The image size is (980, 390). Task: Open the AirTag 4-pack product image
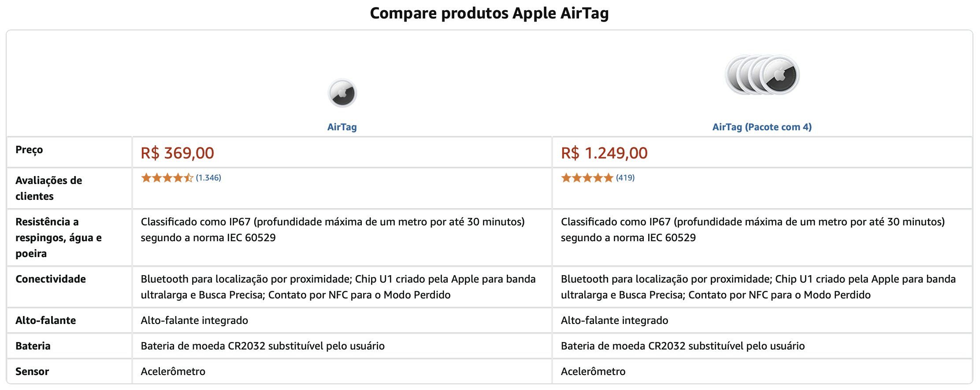point(762,75)
